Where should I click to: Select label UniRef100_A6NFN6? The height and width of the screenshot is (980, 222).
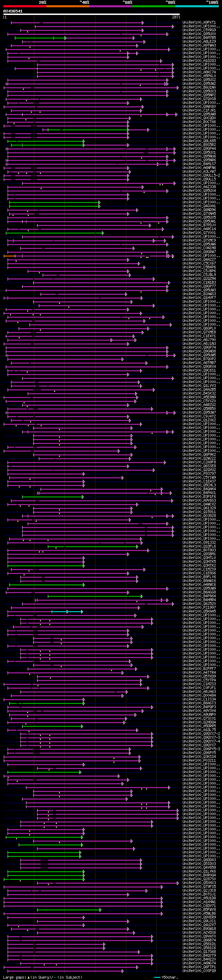coord(199,168)
